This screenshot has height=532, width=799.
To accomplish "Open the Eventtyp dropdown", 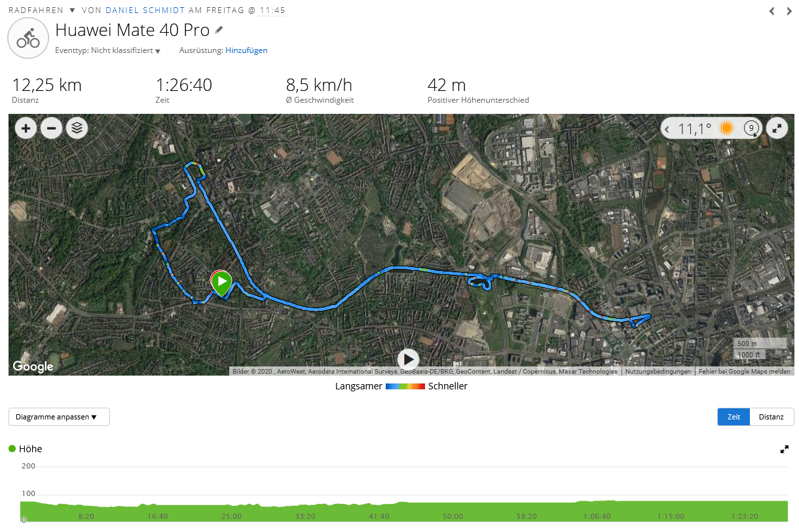I will [x=108, y=50].
